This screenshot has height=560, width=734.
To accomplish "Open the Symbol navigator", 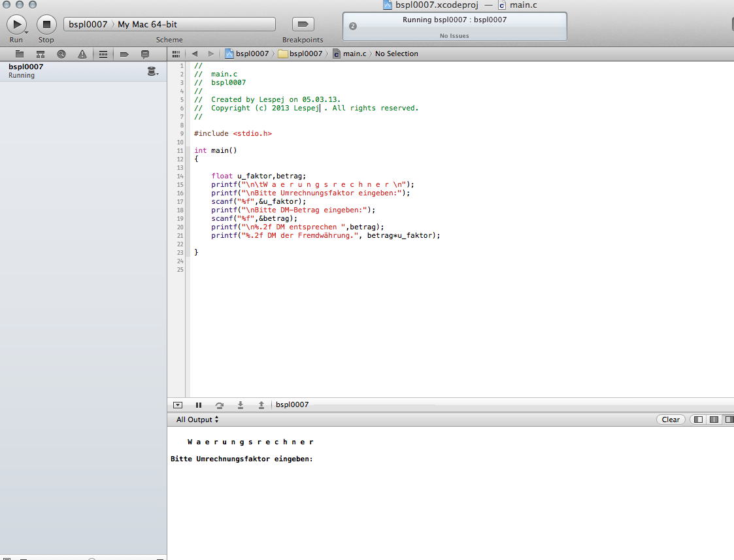I will coord(41,54).
